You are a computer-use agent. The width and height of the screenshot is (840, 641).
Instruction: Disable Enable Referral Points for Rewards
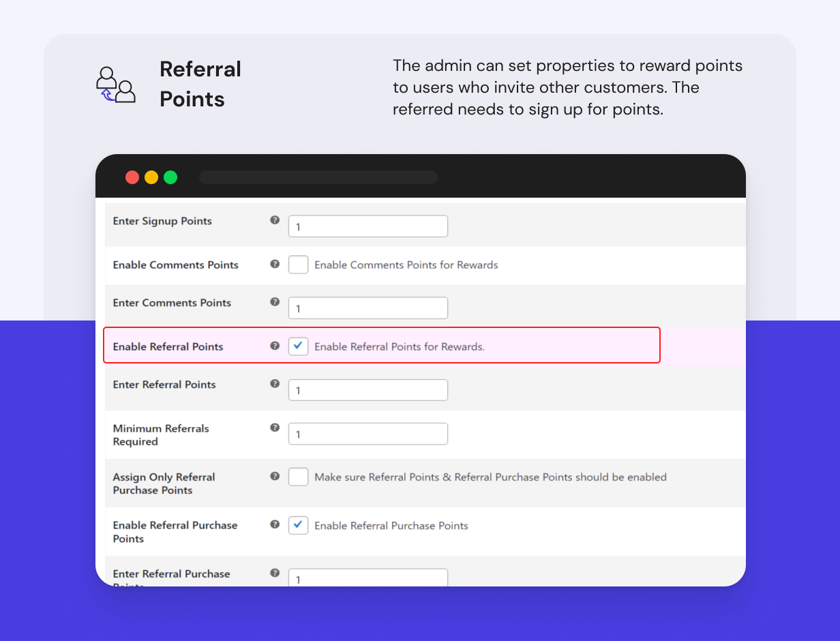point(298,346)
